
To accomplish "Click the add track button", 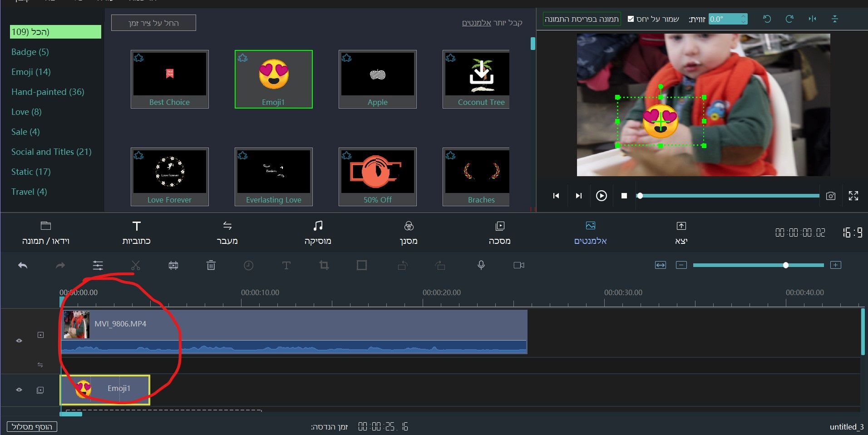I will pos(32,427).
